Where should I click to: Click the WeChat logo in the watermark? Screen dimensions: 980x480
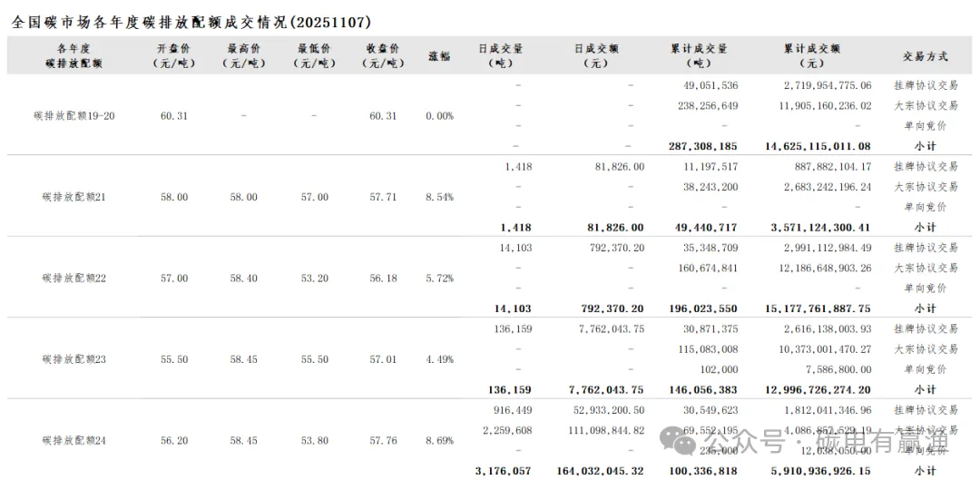point(681,442)
